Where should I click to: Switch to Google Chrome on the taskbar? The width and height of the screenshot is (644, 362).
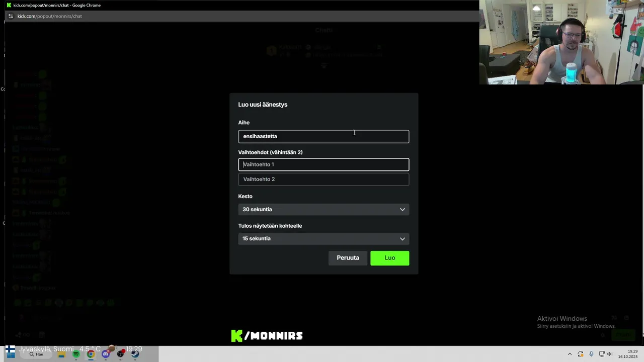click(91, 354)
